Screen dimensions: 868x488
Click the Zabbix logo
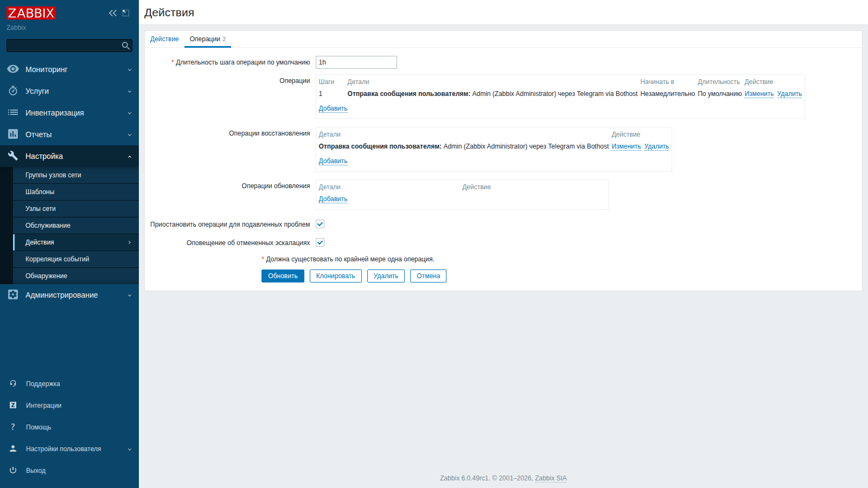tap(31, 13)
